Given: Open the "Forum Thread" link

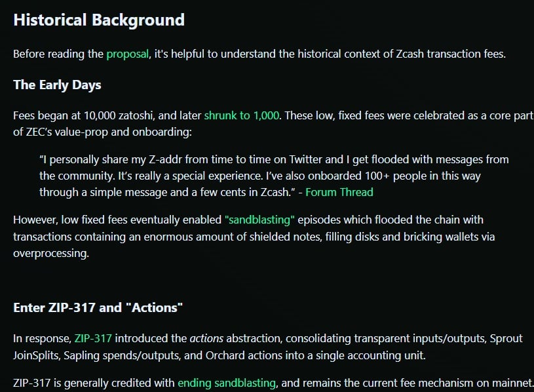Looking at the screenshot, I should click(x=339, y=192).
